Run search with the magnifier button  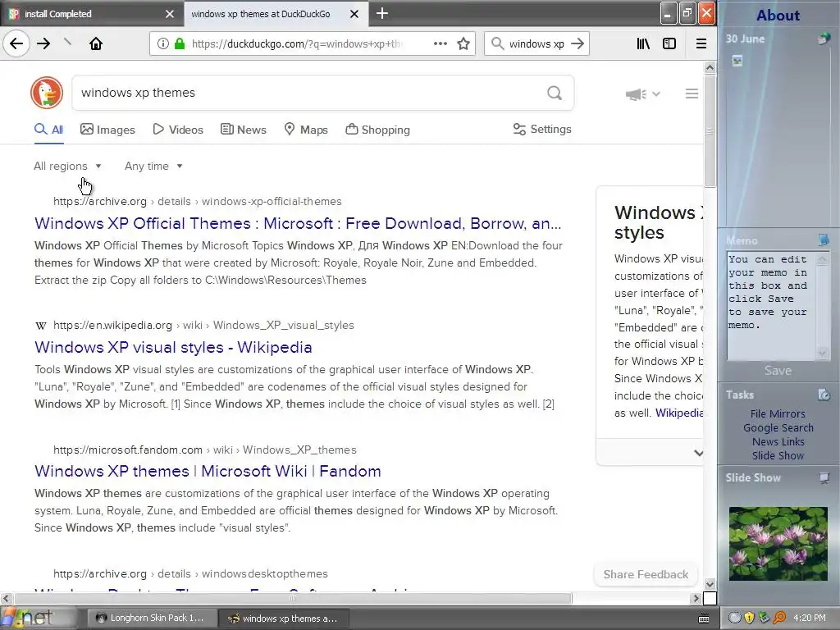(555, 94)
